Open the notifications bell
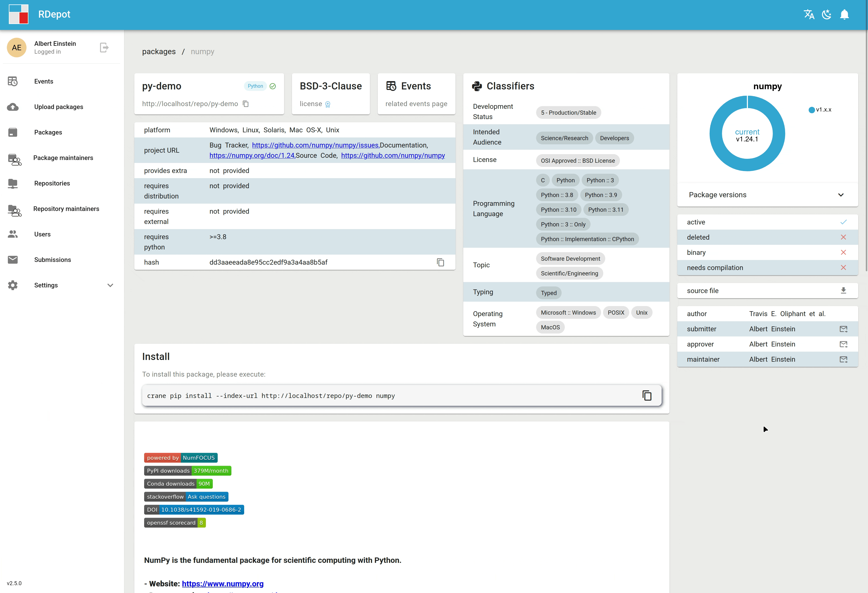The height and width of the screenshot is (593, 868). 844,14
